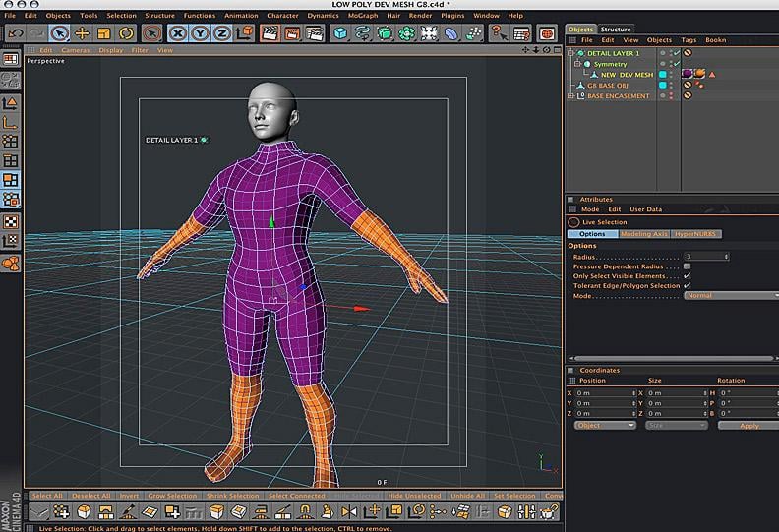Switch to the Structure tab
The height and width of the screenshot is (532, 779).
point(617,30)
